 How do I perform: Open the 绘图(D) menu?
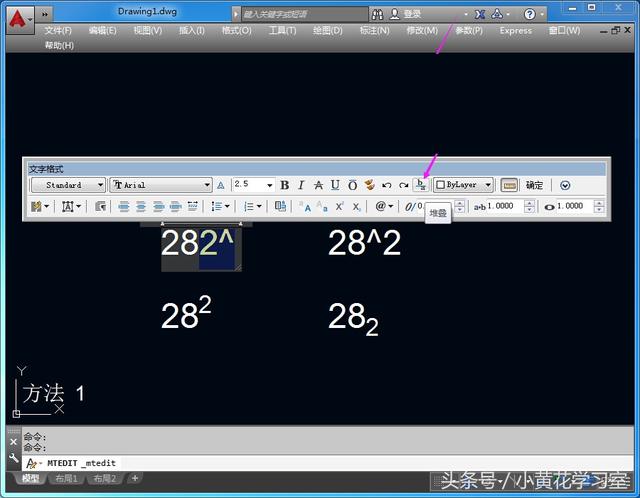[x=327, y=31]
